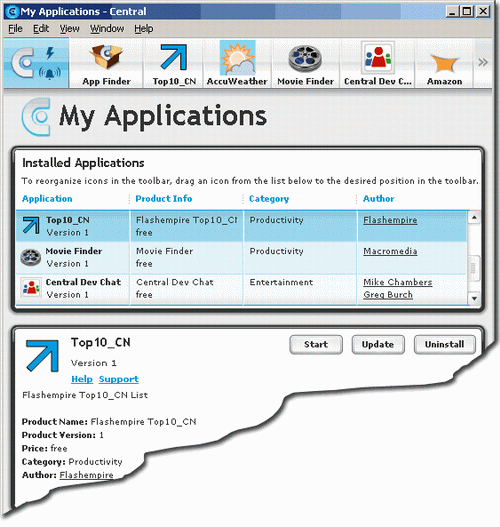Select the Movie Finder application row

[x=241, y=258]
